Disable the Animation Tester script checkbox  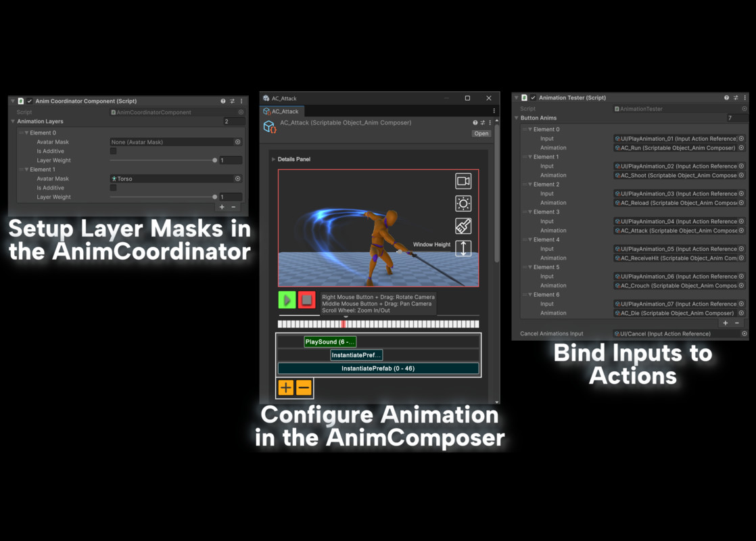click(x=531, y=97)
